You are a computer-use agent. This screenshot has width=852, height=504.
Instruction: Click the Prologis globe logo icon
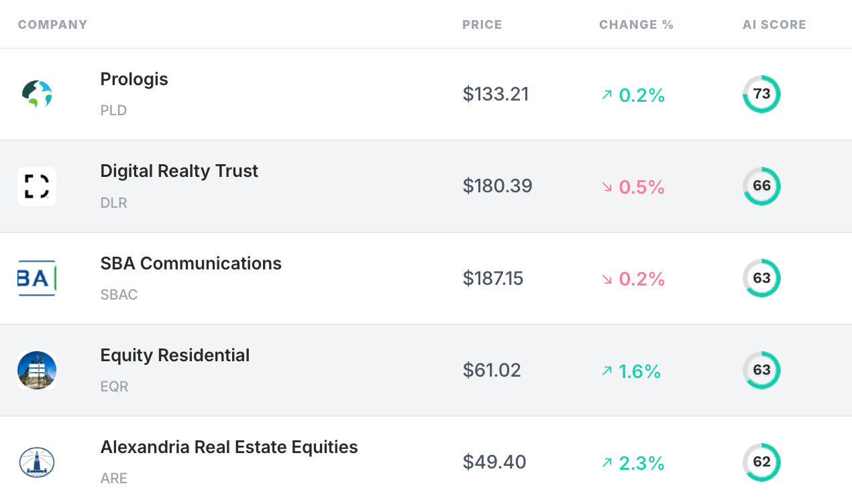(37, 94)
